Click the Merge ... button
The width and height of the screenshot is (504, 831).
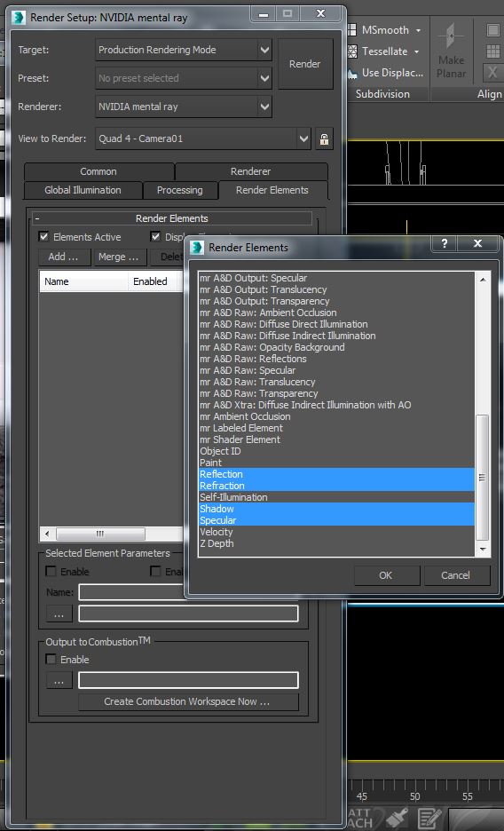click(119, 257)
